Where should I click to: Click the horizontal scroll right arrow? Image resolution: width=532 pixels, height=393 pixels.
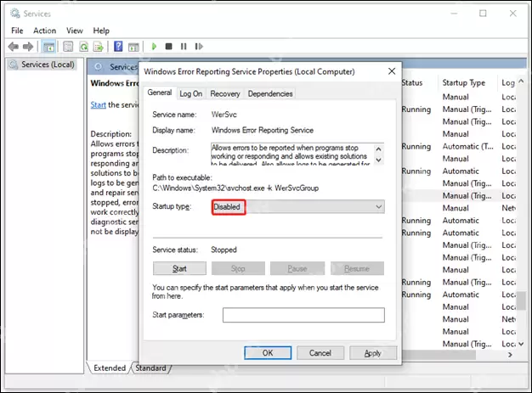[510, 355]
